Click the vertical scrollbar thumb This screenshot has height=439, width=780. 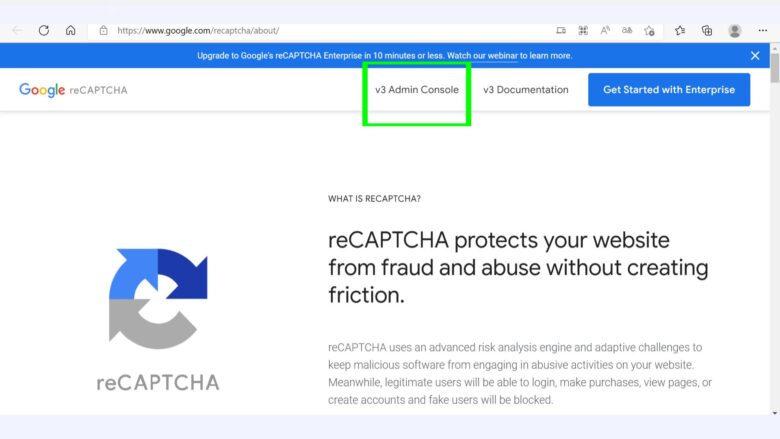pos(775,68)
